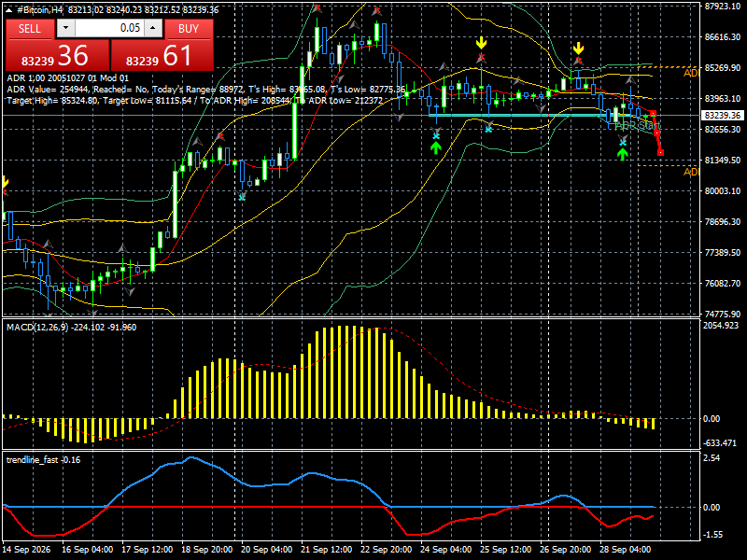Buy at the 83239 61 ask price tile

pos(162,55)
